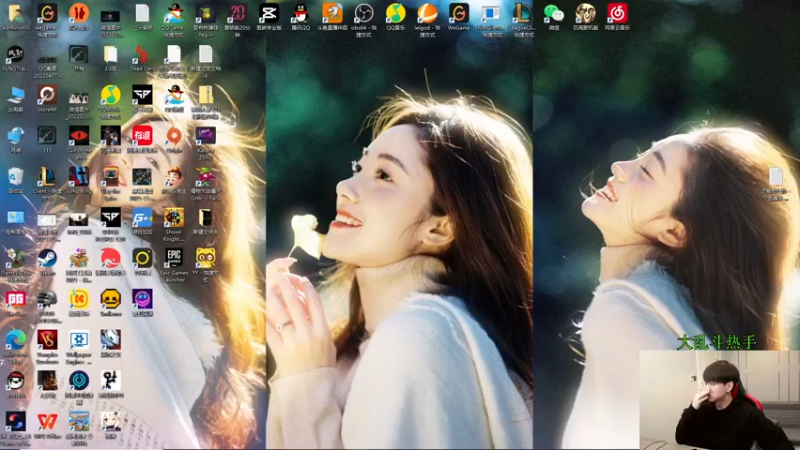Launch WPS Office shortcut
Screen dimensions: 800x450
click(47, 422)
